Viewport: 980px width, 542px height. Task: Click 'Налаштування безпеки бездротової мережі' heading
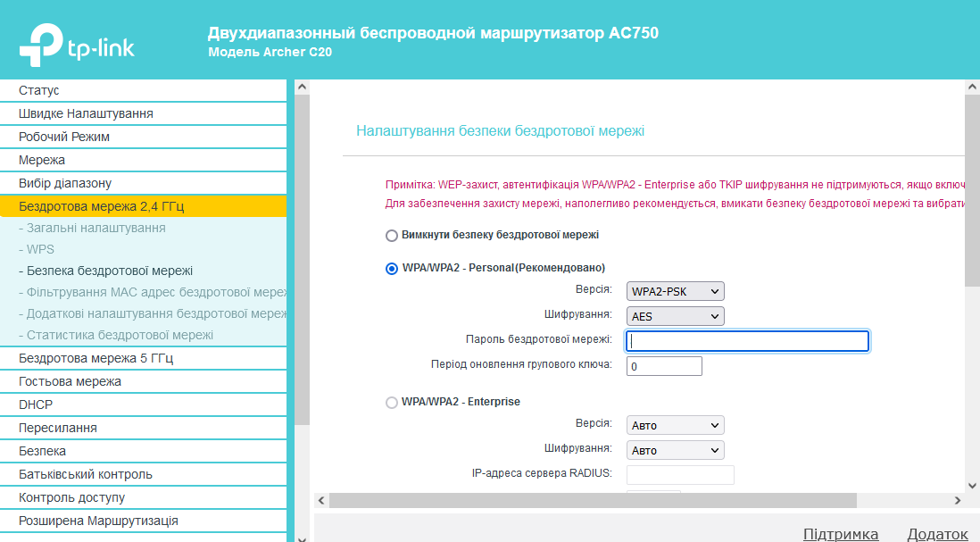coord(500,130)
